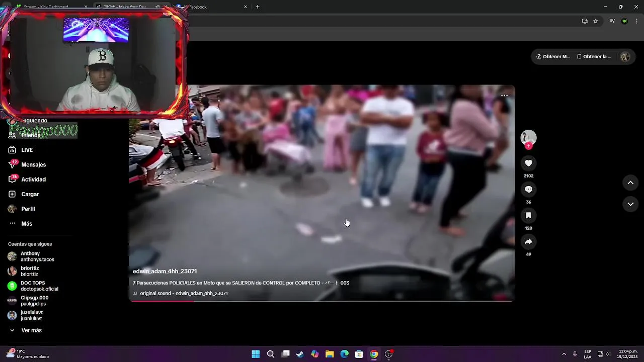Follow creator via red plus badge
644x362 pixels.
pyautogui.click(x=528, y=146)
